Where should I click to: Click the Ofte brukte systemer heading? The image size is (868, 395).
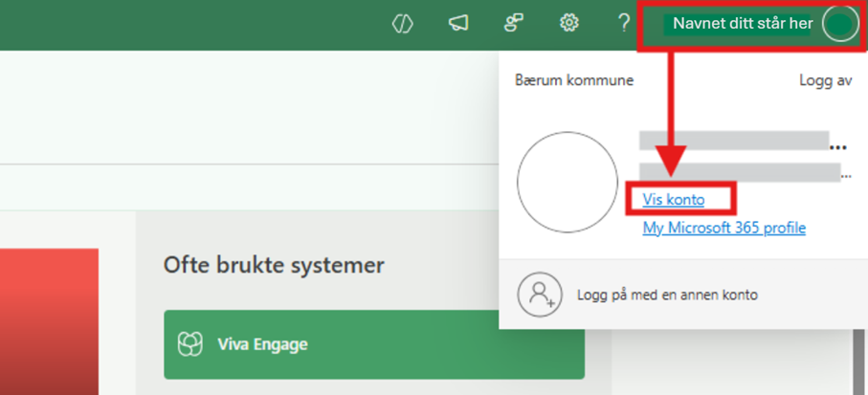(x=274, y=265)
